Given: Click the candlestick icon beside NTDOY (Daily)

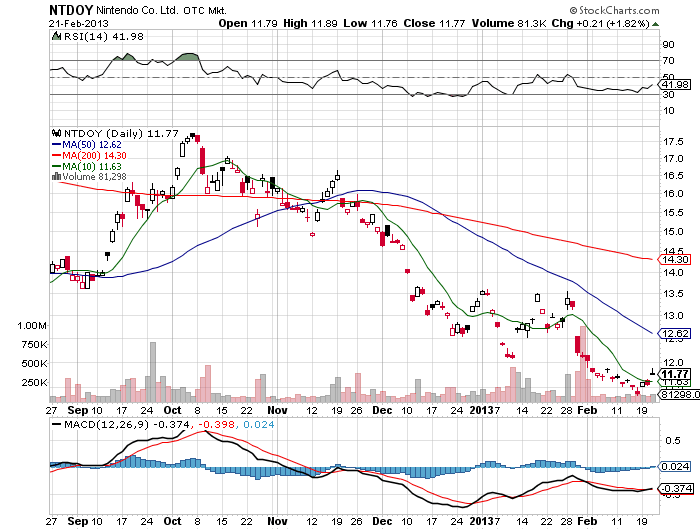Looking at the screenshot, I should pyautogui.click(x=57, y=133).
